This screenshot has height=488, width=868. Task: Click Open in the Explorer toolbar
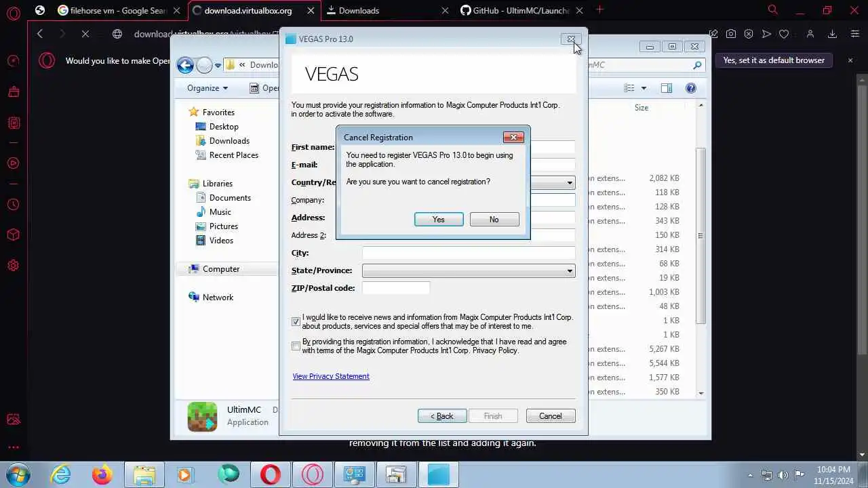264,88
